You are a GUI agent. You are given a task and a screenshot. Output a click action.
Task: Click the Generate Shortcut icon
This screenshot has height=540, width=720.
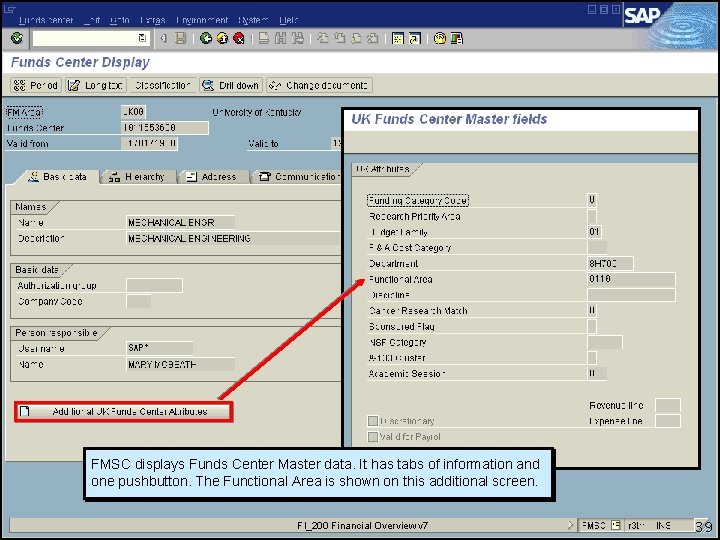pyautogui.click(x=415, y=38)
